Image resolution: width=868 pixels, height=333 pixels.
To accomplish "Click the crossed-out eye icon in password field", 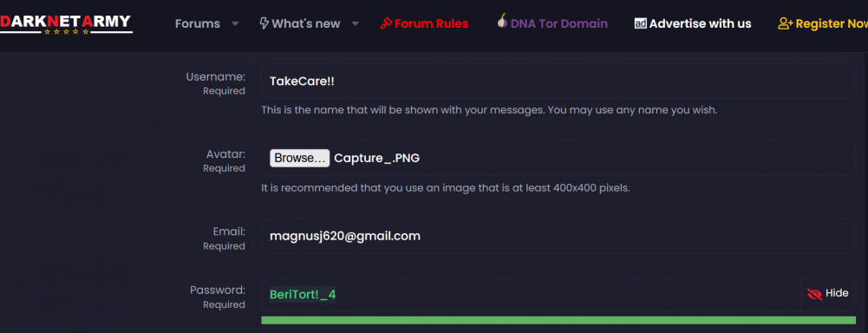I will [x=815, y=294].
